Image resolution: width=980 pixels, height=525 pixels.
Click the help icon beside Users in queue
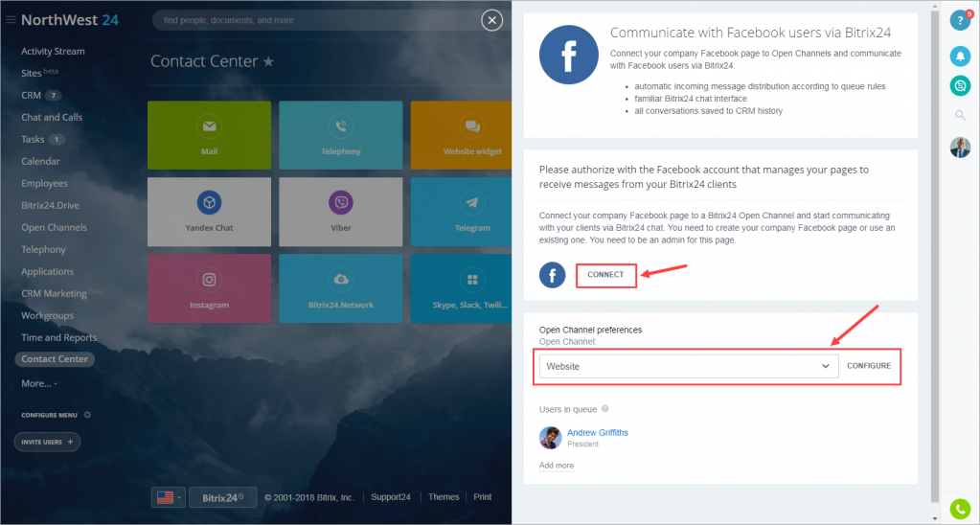[605, 409]
